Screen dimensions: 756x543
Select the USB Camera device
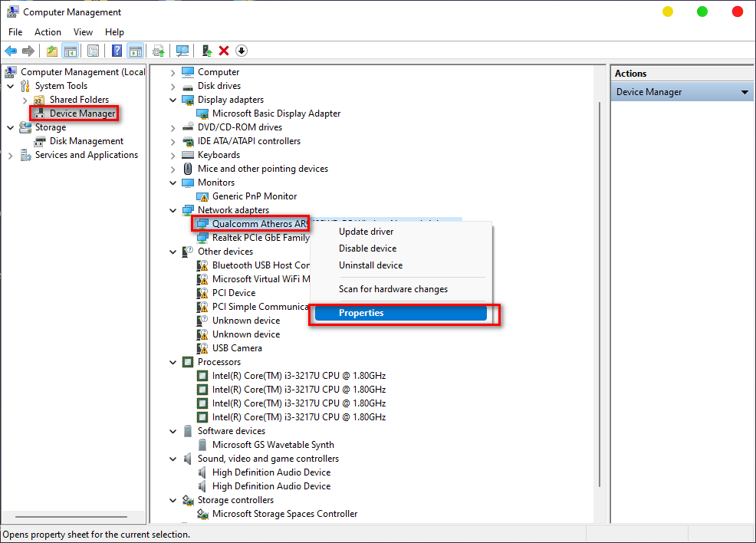[x=237, y=348]
